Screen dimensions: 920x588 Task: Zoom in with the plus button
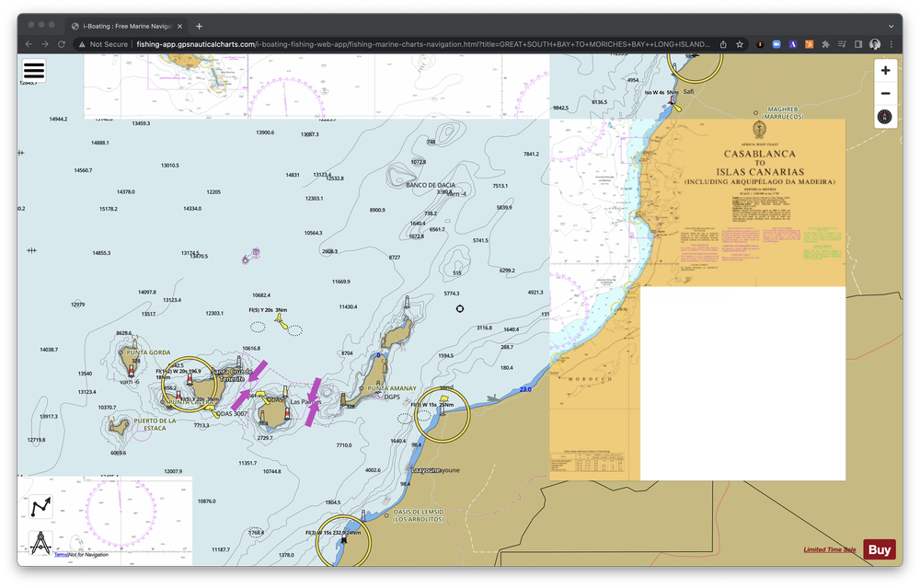[x=885, y=71]
